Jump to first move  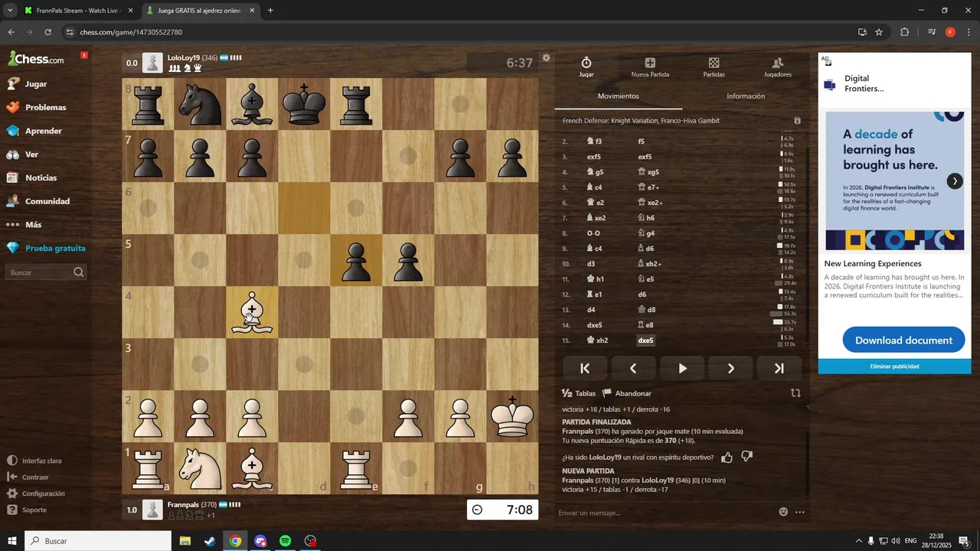(585, 368)
